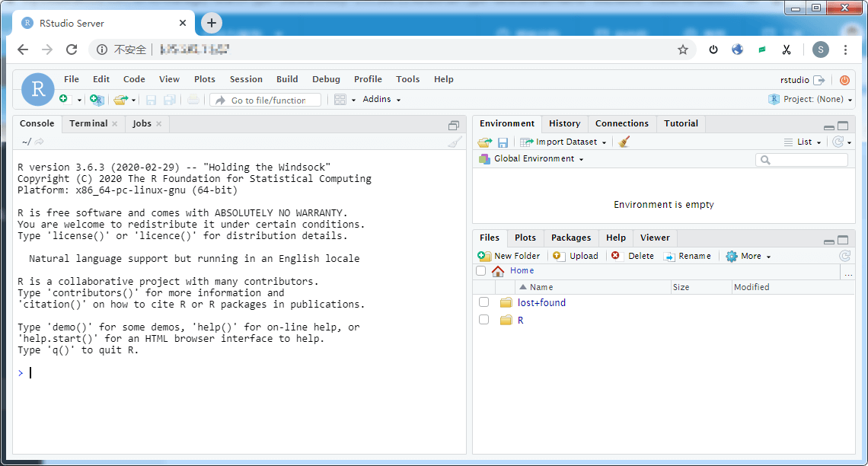Open the New File dropdown arrow

pos(79,101)
